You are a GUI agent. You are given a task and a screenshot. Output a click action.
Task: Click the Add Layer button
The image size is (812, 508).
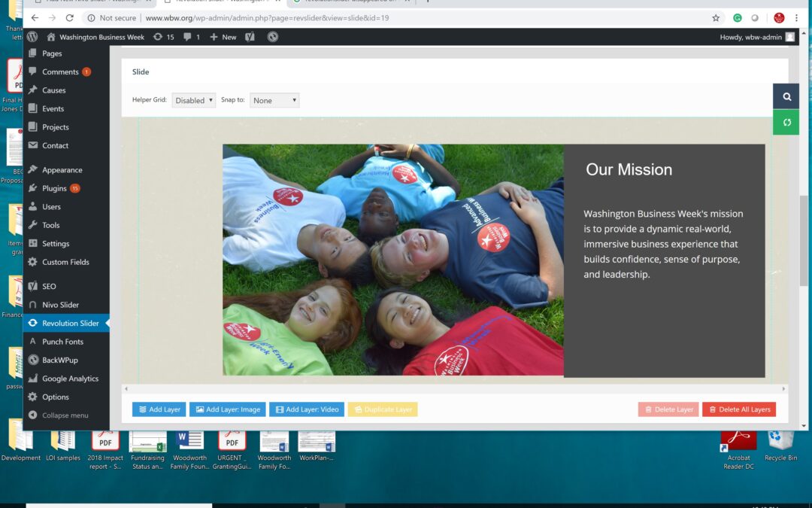tap(159, 409)
